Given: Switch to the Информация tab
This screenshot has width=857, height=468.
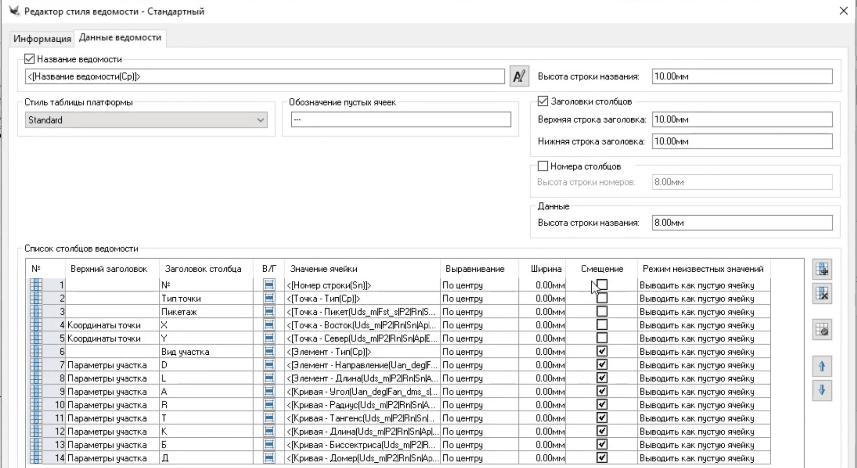Looking at the screenshot, I should pyautogui.click(x=42, y=39).
